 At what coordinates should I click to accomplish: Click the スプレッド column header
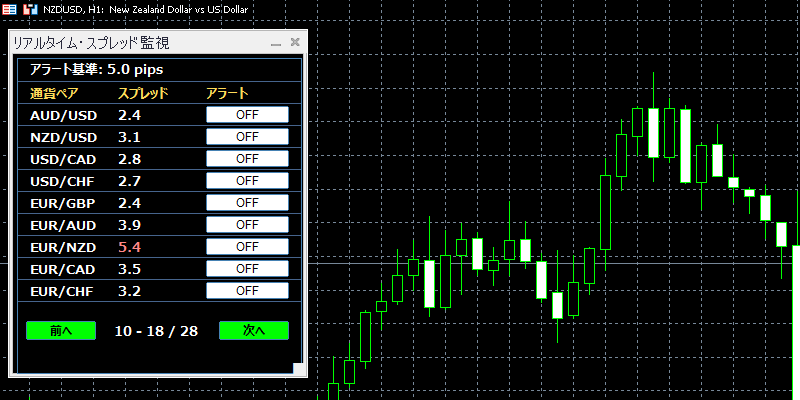(143, 93)
